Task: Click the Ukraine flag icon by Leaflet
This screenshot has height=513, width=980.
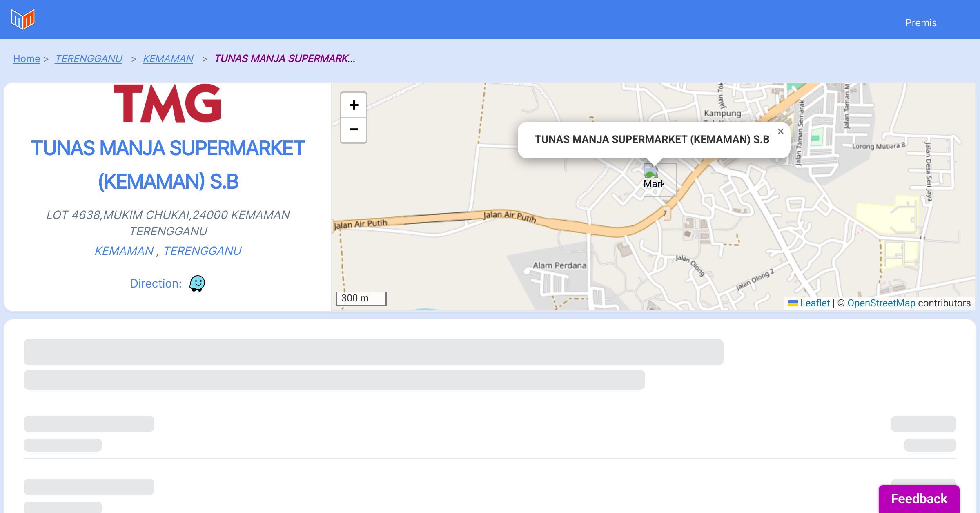Action: [793, 303]
